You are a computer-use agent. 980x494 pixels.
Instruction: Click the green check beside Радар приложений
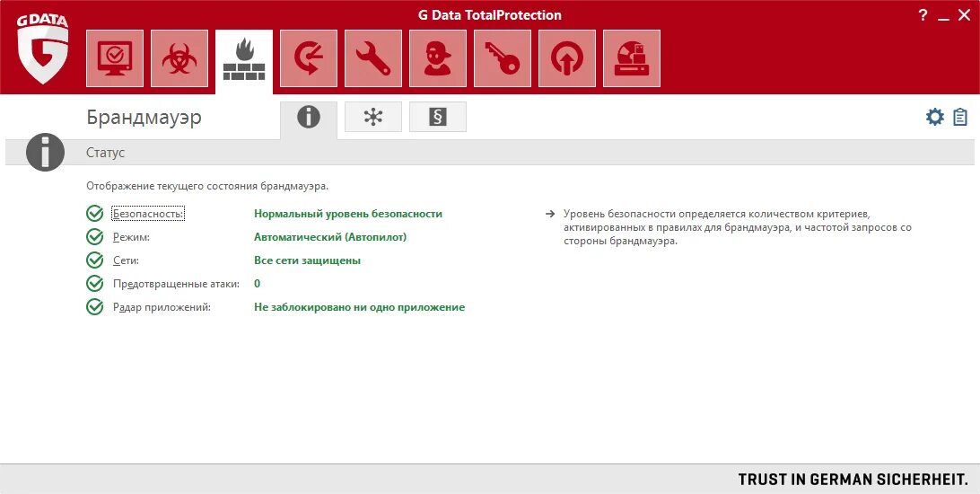(94, 307)
